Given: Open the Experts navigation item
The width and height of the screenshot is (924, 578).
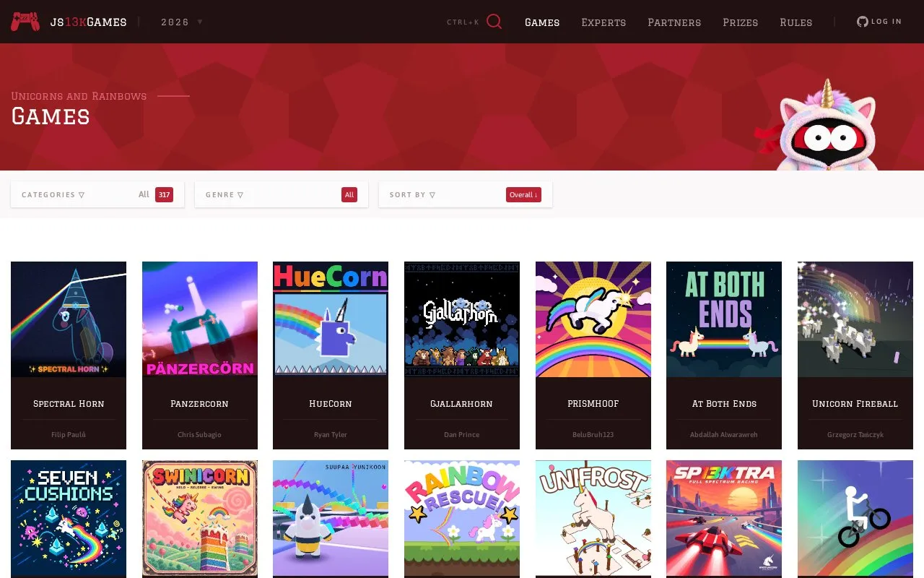Looking at the screenshot, I should 603,22.
